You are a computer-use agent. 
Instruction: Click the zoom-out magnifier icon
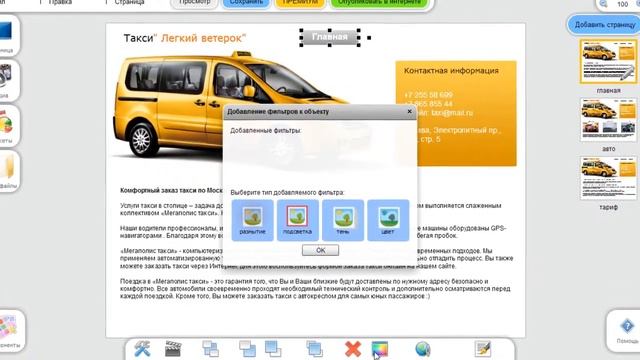click(x=603, y=4)
